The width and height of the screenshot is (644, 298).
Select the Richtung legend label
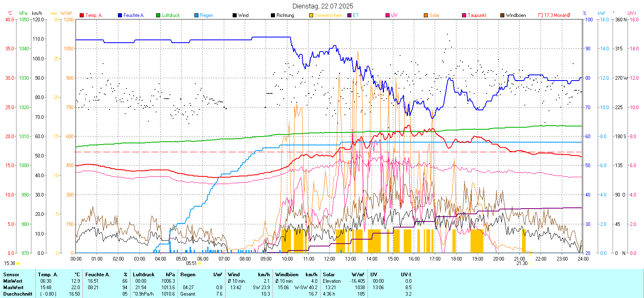point(285,15)
